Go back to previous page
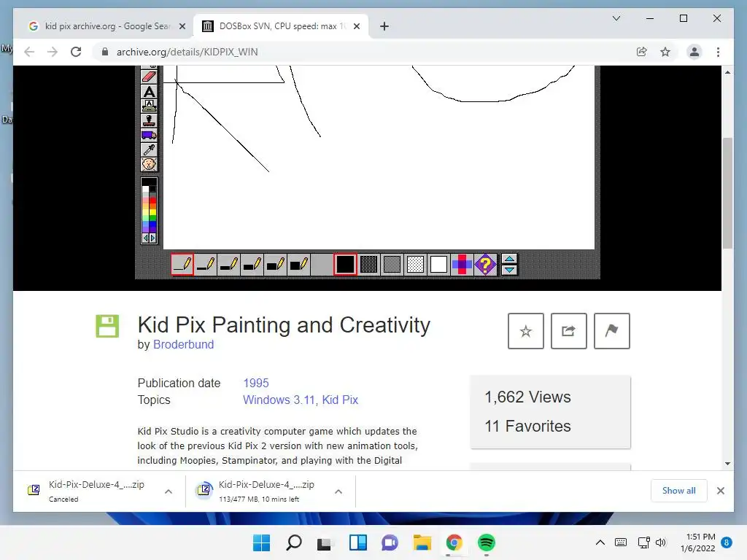Viewport: 747px width, 560px height. coord(29,52)
